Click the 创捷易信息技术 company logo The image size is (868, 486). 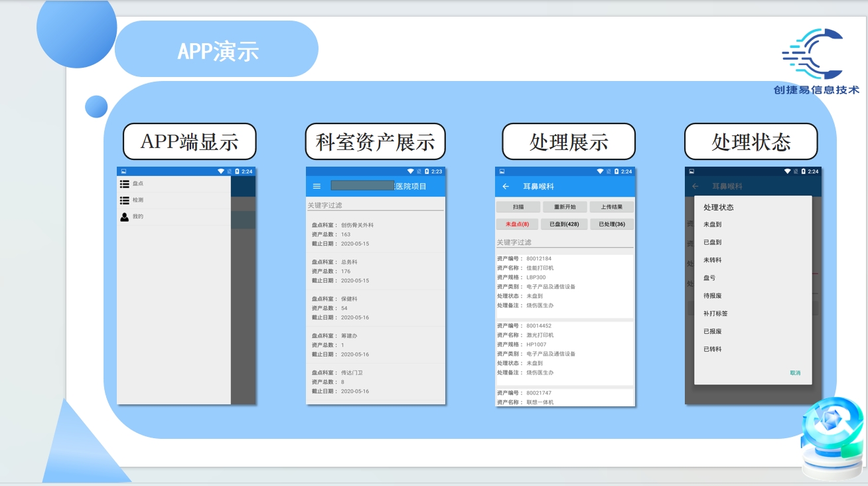816,60
